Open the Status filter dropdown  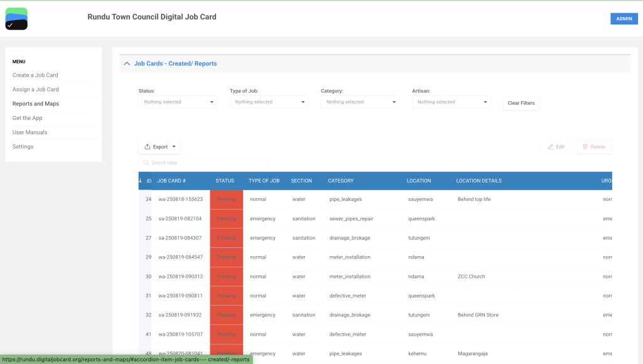click(178, 102)
